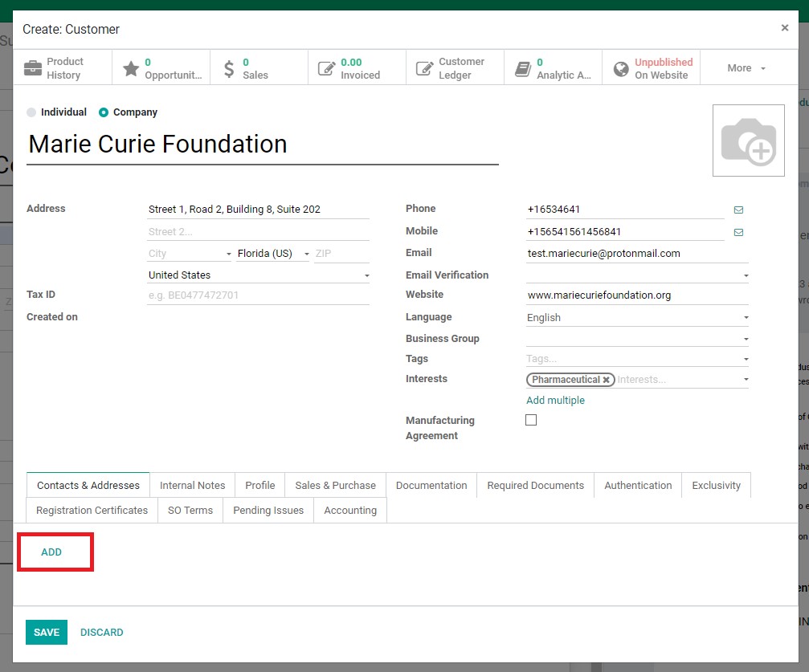
Task: Open the Documentation tab
Action: point(431,485)
